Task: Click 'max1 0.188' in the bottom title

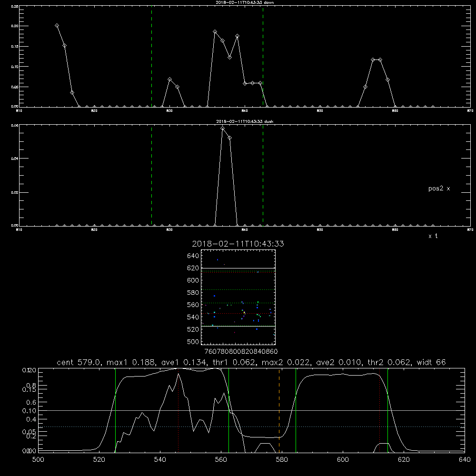Action: pos(132,362)
